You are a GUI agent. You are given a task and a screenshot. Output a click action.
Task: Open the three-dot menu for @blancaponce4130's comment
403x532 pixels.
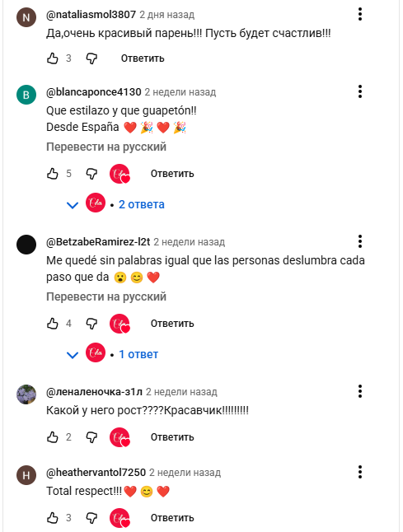[x=360, y=91]
